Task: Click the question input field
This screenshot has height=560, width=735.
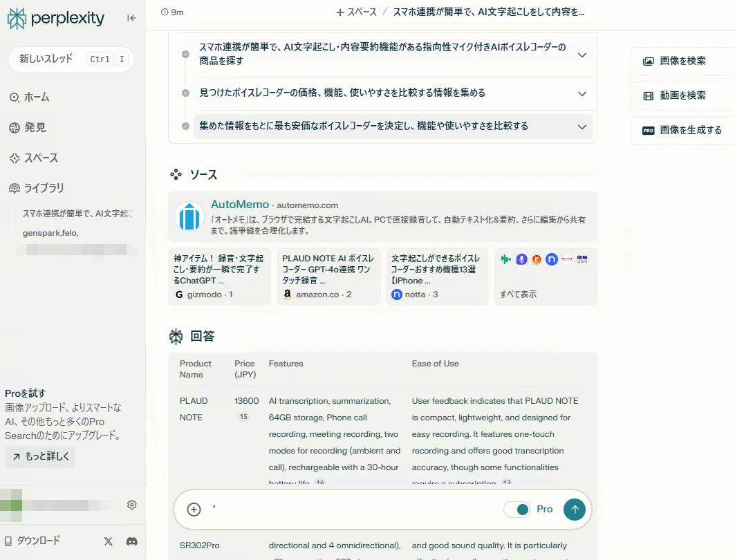Action: [353, 510]
